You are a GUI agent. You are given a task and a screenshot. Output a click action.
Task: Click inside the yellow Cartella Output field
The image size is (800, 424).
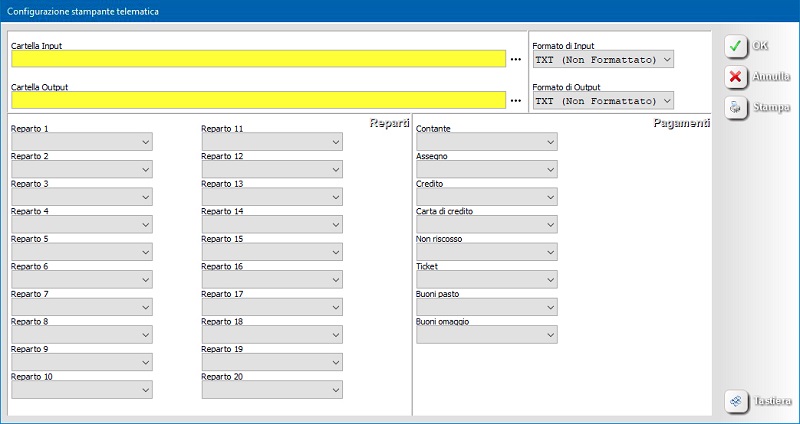[x=257, y=100]
